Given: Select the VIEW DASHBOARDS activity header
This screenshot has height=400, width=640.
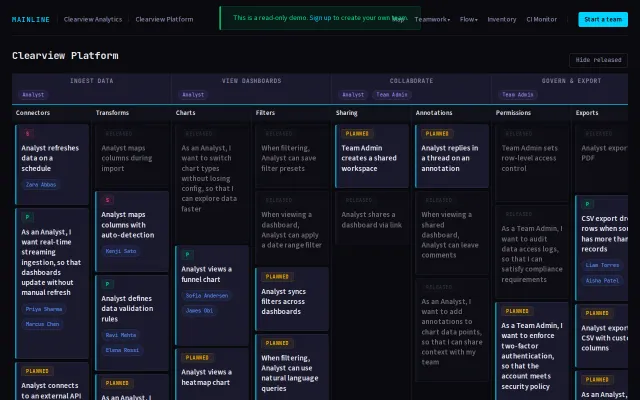Looking at the screenshot, I should [x=251, y=81].
